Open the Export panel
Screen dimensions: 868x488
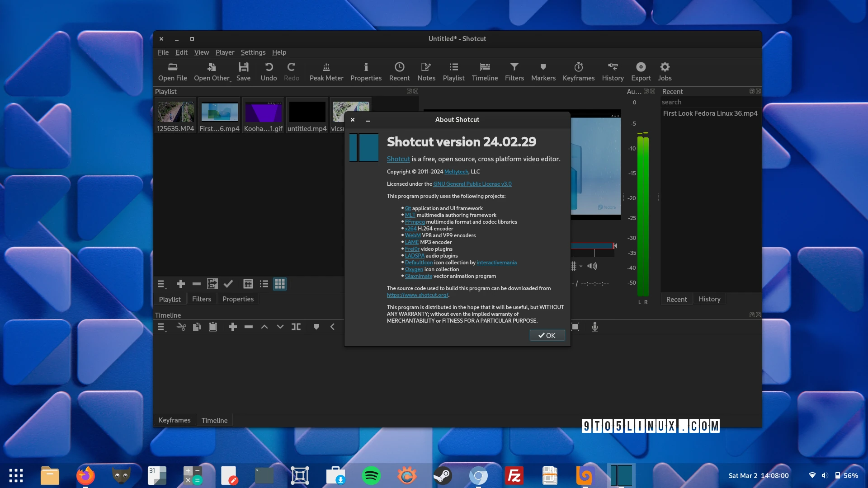[641, 71]
